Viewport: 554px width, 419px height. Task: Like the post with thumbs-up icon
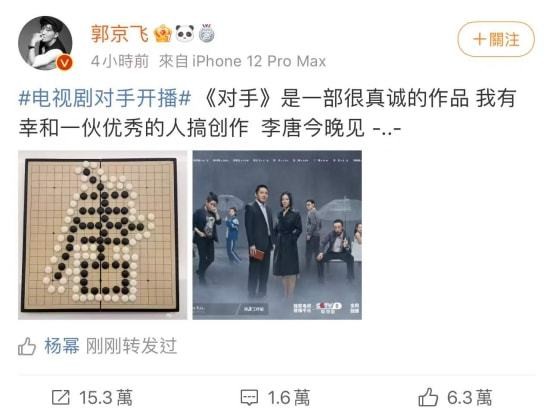[x=428, y=397]
